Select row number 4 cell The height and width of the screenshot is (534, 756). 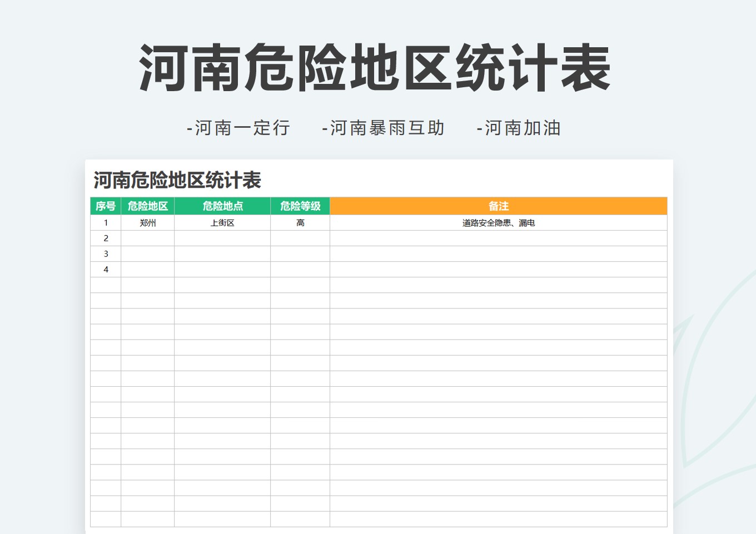(x=106, y=269)
